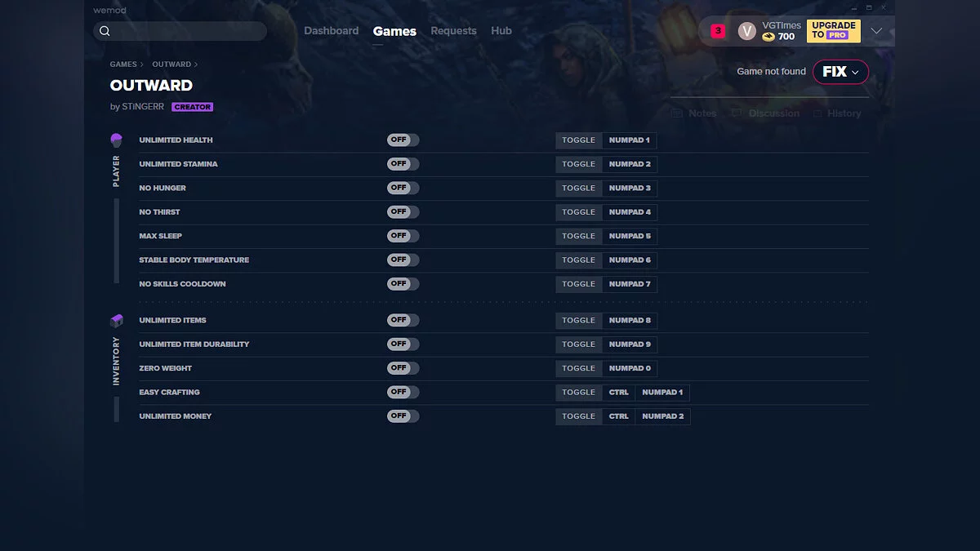
Task: Expand the account menu chevron
Action: [876, 31]
